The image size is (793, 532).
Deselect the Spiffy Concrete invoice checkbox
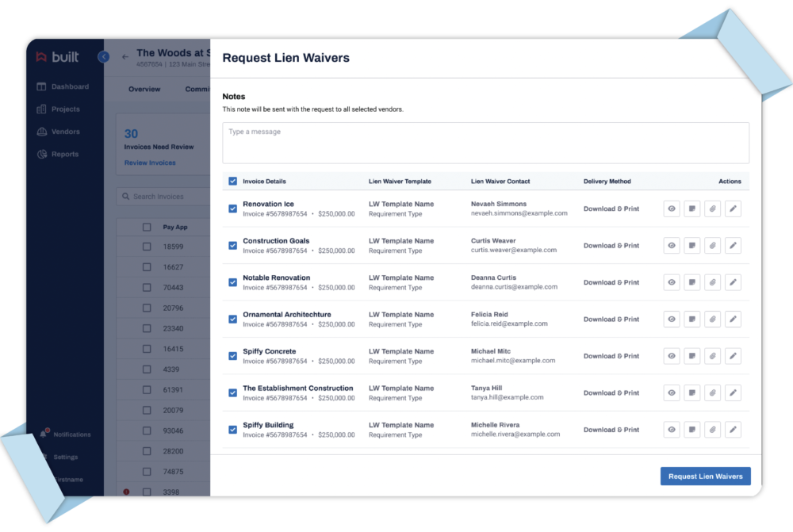click(232, 355)
